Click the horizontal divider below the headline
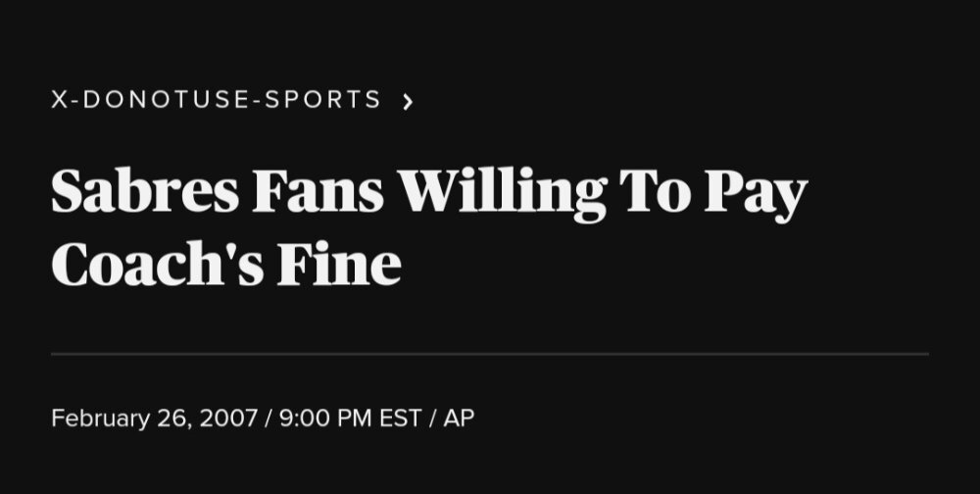Screen dimensions: 980x494 click(x=490, y=354)
